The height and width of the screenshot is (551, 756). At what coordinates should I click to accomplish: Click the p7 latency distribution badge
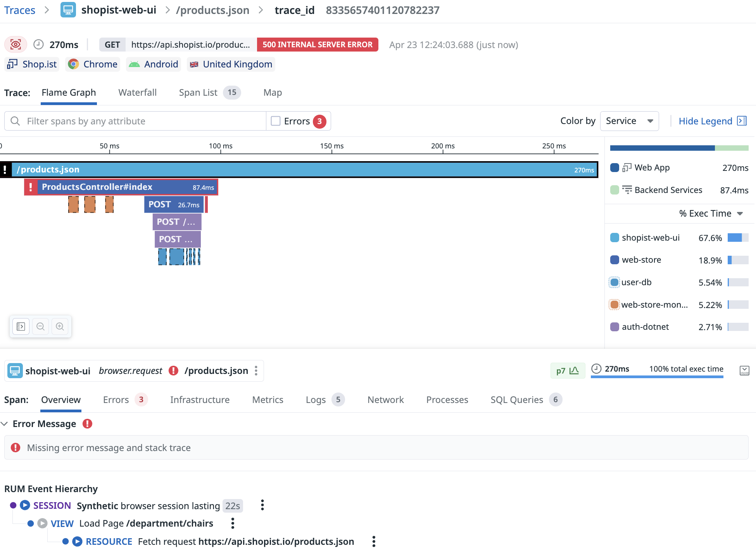(x=567, y=371)
